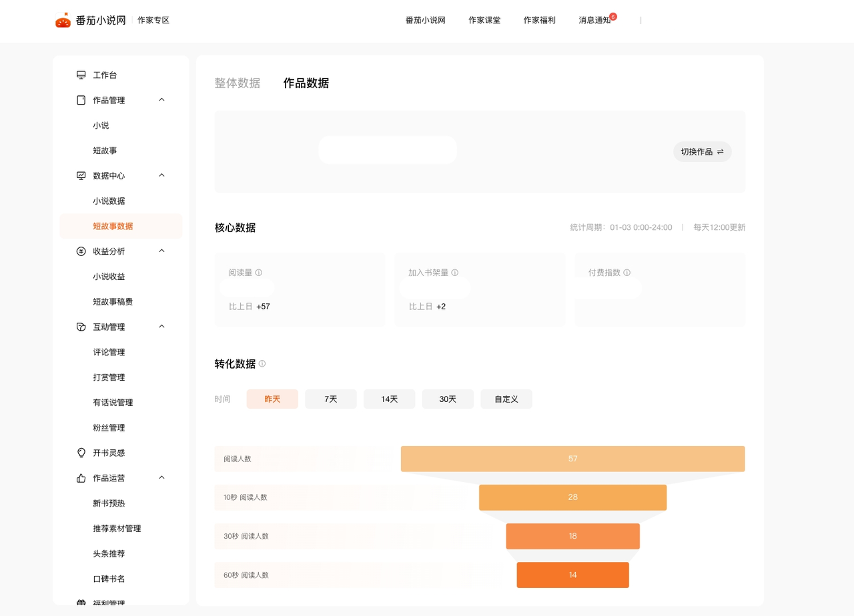Click the 工作台 monitor icon
This screenshot has height=616, width=854.
[81, 75]
